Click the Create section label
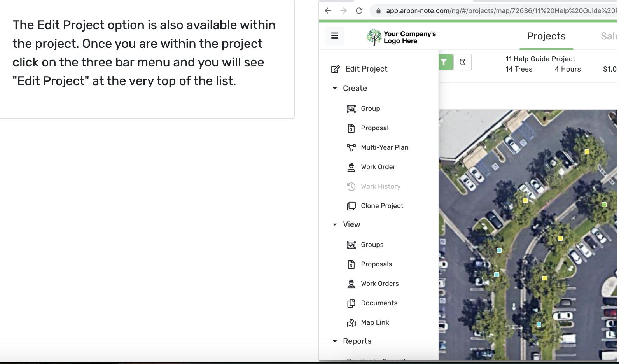The width and height of the screenshot is (619, 364). 355,89
